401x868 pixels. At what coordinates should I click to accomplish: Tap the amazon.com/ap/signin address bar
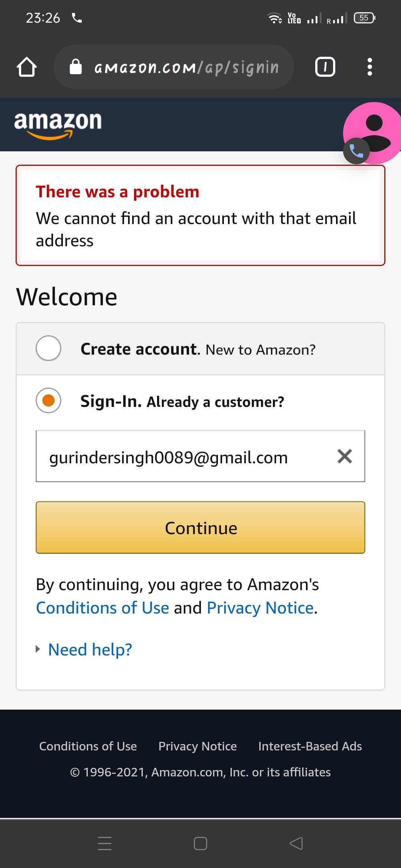pyautogui.click(x=186, y=67)
